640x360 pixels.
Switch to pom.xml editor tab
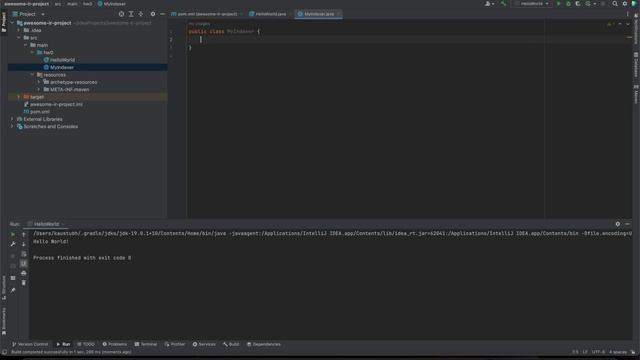click(x=206, y=14)
